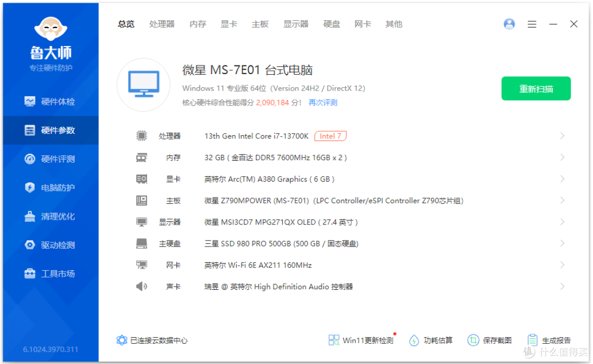Expand the 主板 row chevron
Image resolution: width=593 pixels, height=364 pixels.
point(562,200)
